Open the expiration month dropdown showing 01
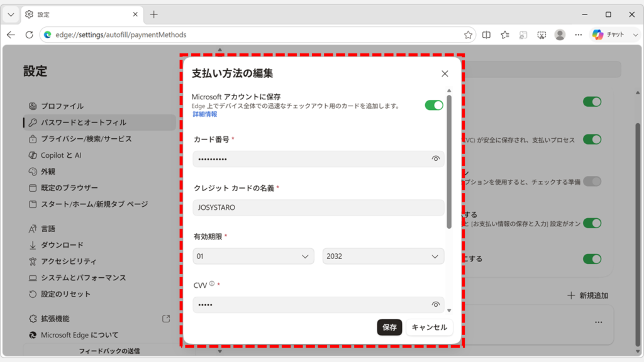Viewport: 644px width, 362px height. point(253,256)
